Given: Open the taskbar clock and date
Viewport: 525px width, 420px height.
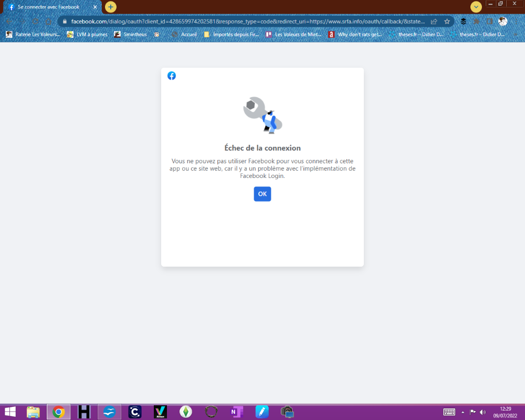Looking at the screenshot, I should [506, 412].
